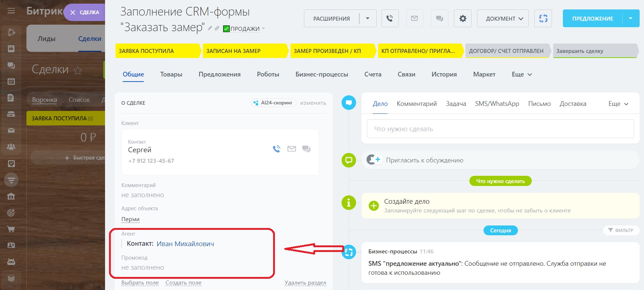The image size is (644, 290).
Task: Switch to the Товары tab
Action: tap(171, 74)
